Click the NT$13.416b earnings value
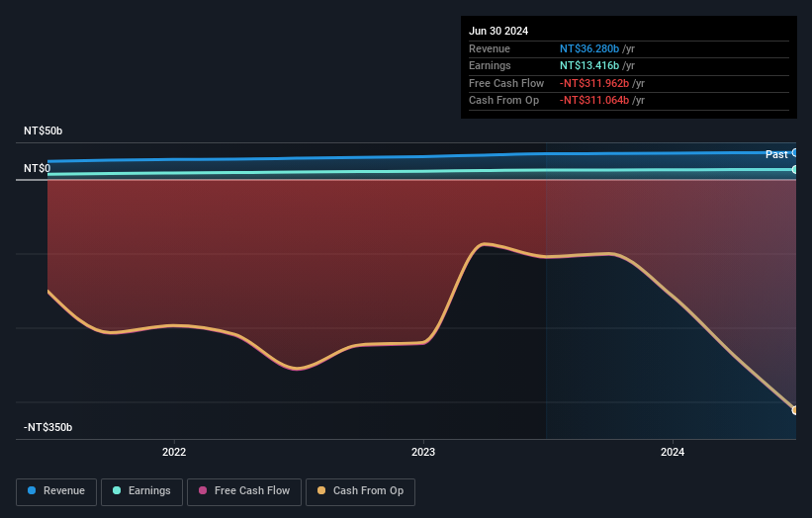 tap(589, 65)
